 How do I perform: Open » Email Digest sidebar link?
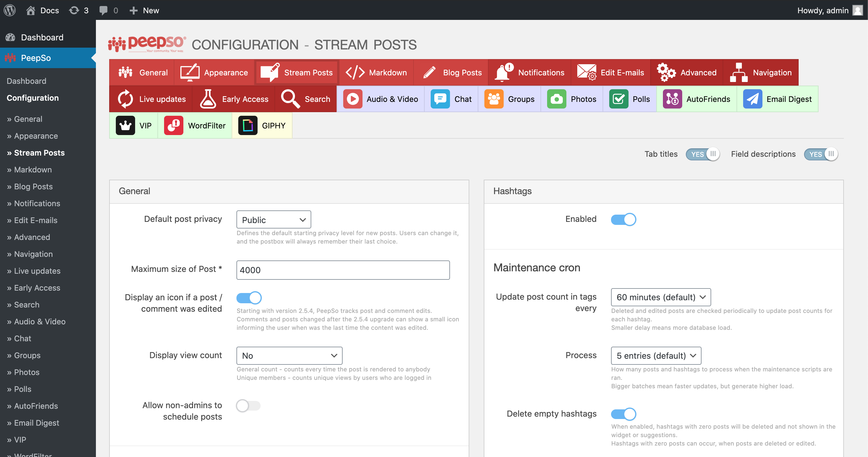(x=33, y=423)
